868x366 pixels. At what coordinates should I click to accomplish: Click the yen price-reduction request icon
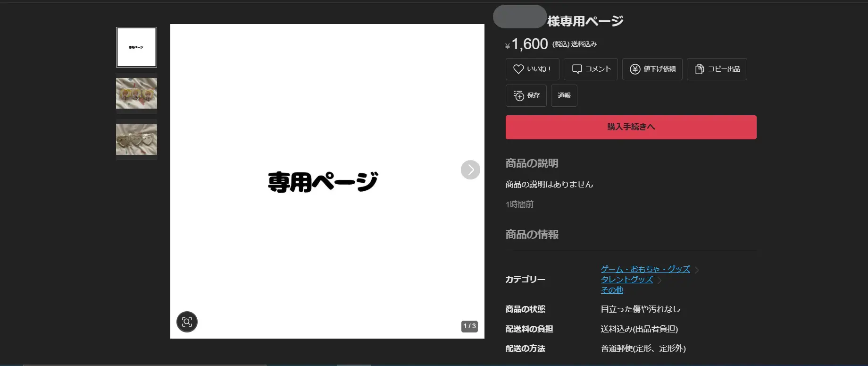(635, 69)
